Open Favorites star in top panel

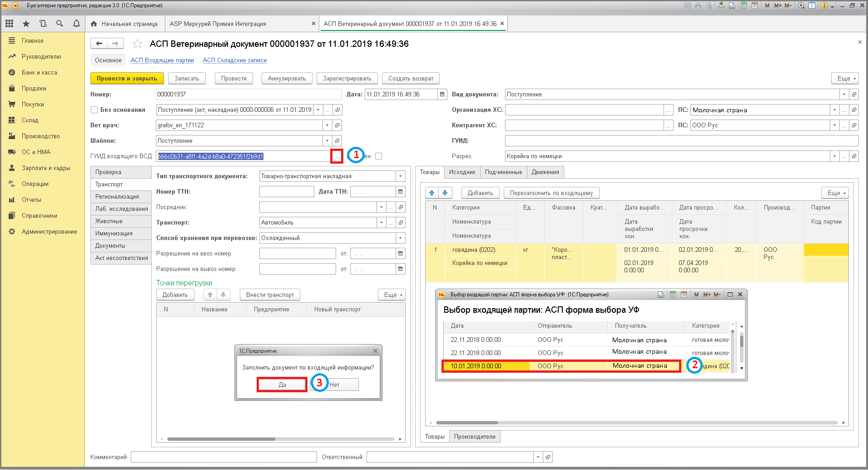point(26,24)
